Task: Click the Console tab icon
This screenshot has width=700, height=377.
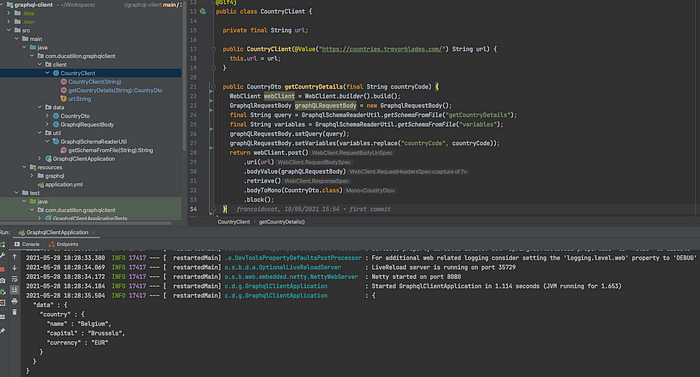Action: pos(17,244)
